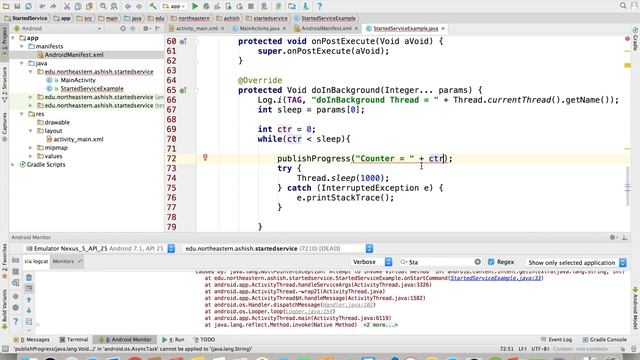Click the Redo arrow icon

click(x=53, y=6)
